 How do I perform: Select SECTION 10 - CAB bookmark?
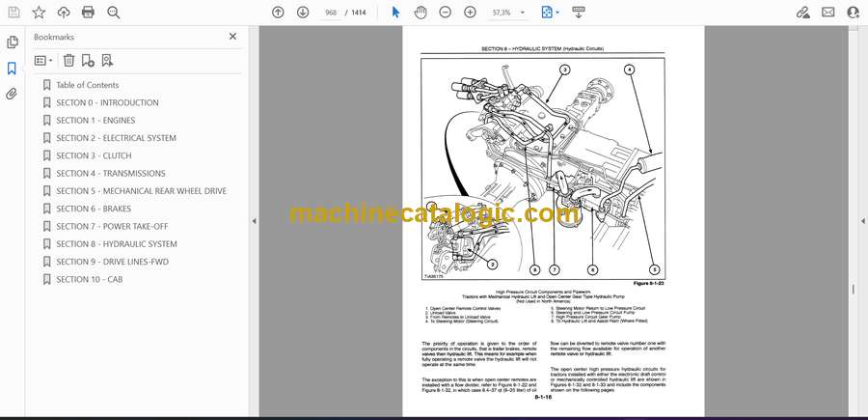89,280
